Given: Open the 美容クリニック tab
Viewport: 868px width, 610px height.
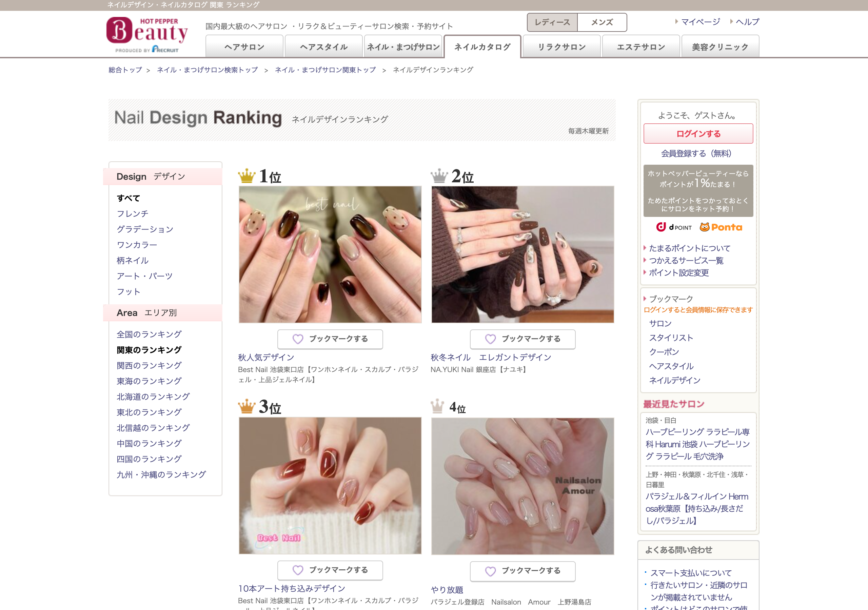Looking at the screenshot, I should (x=720, y=46).
